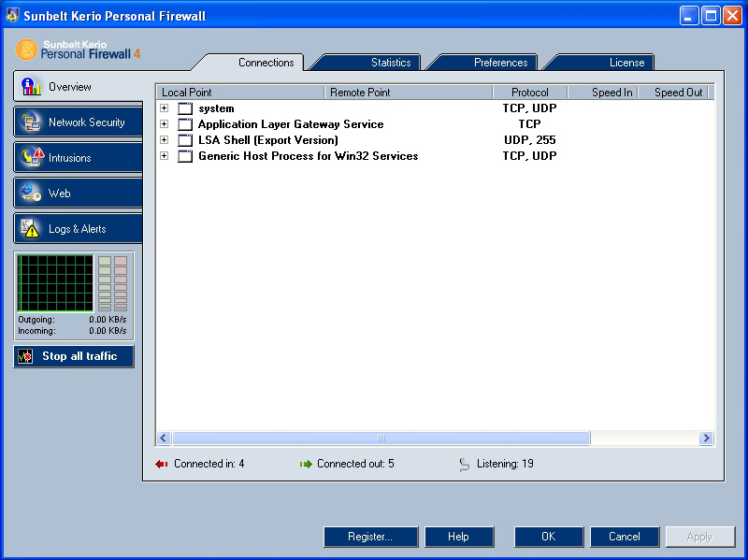Viewport: 748px width, 560px height.
Task: Click the horizontal scrollbar right arrow
Action: 706,438
